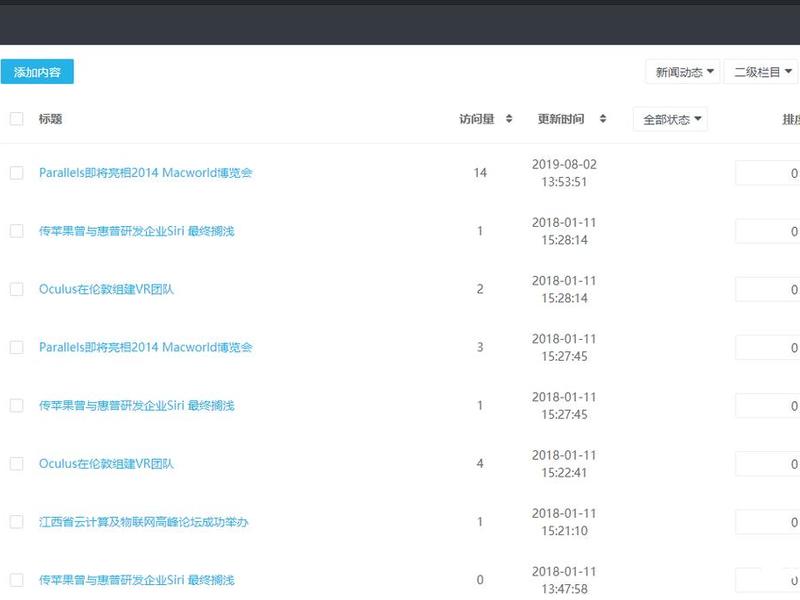Check the Oculus row updated 15:28:14
Image resolution: width=800 pixels, height=600 pixels.
(17, 289)
